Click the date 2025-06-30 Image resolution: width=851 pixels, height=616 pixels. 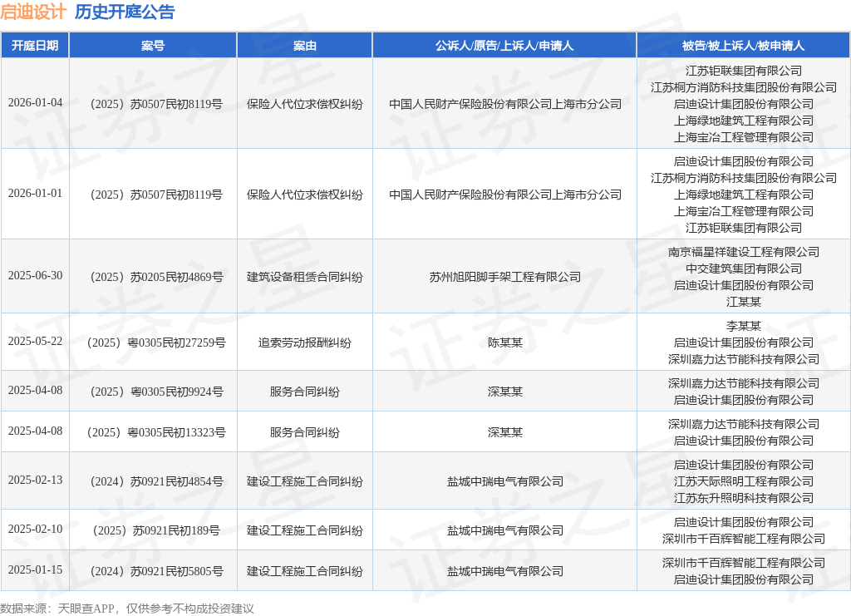tap(35, 276)
